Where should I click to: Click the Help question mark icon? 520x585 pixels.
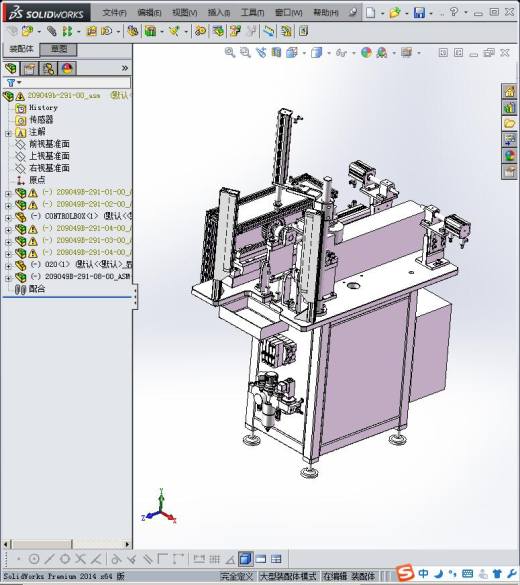click(x=454, y=12)
